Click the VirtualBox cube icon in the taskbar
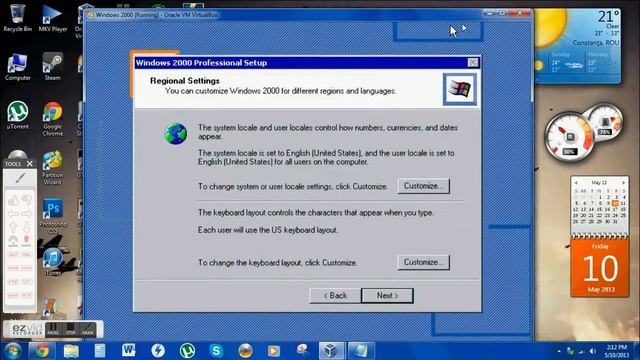 pos(330,351)
